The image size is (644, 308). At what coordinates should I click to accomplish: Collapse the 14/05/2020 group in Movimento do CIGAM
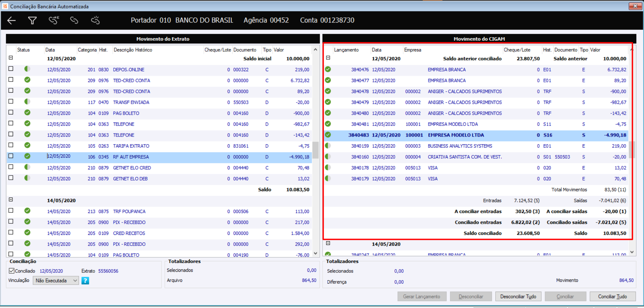[328, 243]
